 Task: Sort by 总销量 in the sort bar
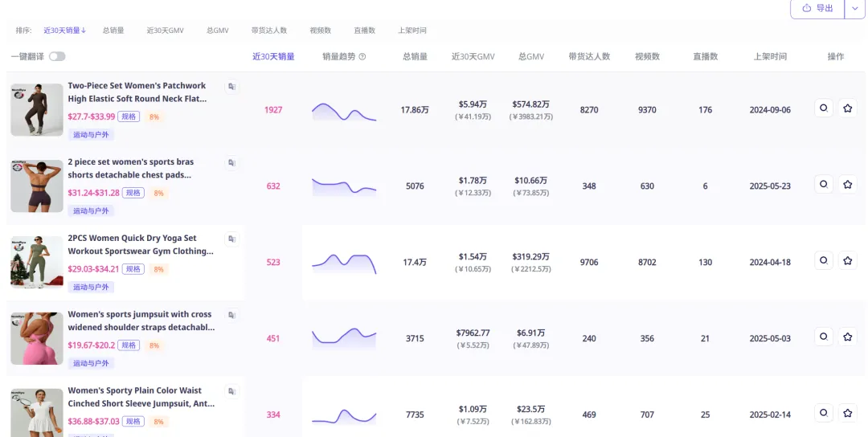(113, 31)
